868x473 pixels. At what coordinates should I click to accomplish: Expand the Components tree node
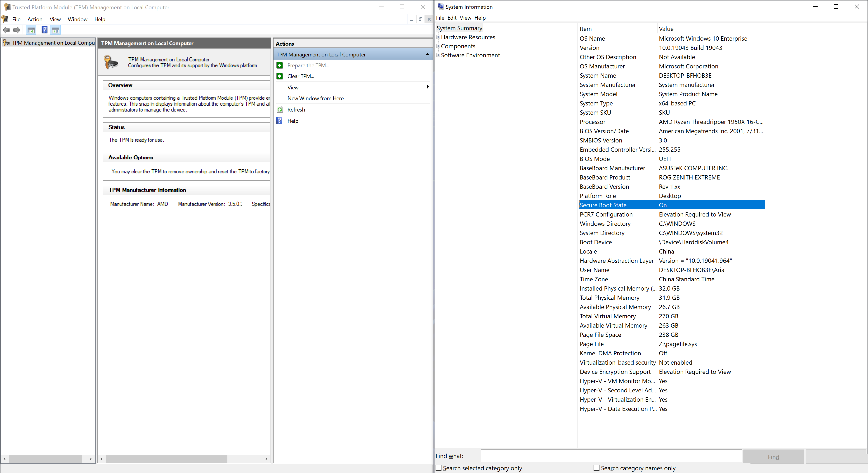pyautogui.click(x=438, y=46)
